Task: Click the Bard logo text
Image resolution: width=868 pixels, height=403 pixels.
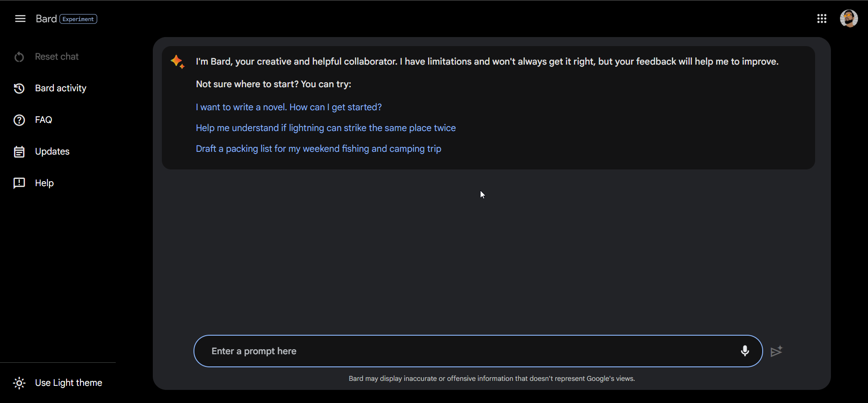Action: [x=46, y=19]
